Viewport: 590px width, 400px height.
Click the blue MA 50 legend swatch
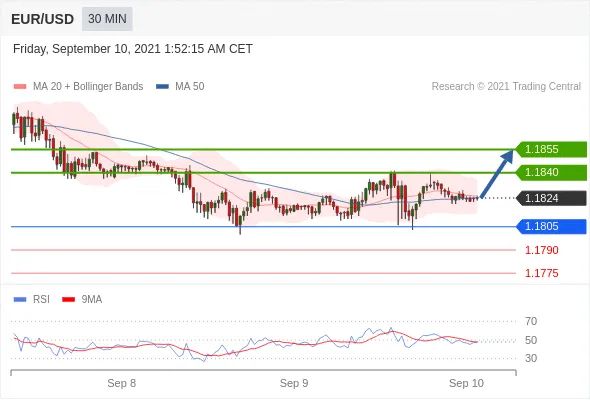pos(163,87)
